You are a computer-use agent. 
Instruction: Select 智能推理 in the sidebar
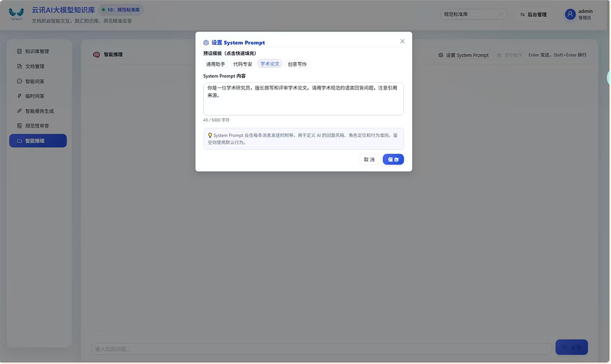point(38,141)
